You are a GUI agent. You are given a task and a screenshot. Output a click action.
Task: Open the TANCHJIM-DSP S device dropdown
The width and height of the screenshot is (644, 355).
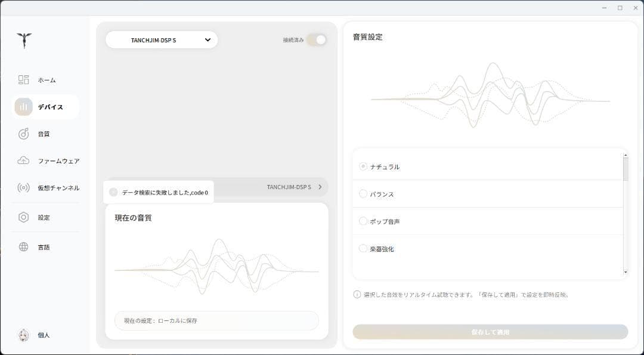(x=162, y=40)
